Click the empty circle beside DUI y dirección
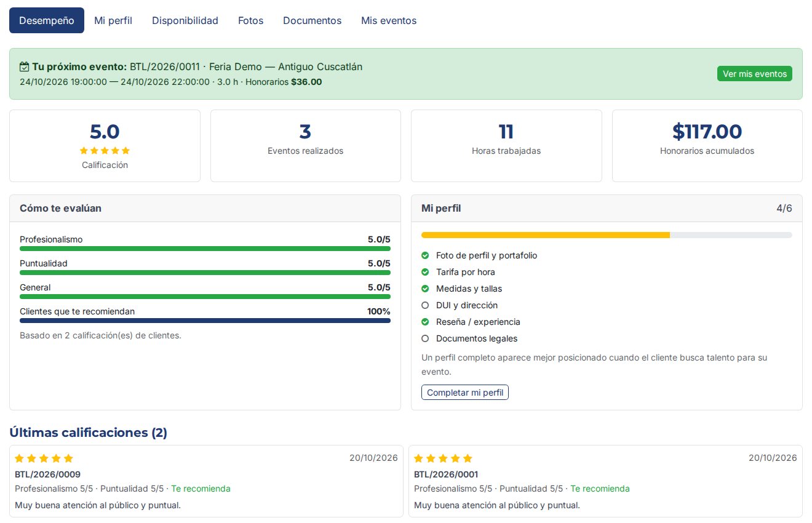The height and width of the screenshot is (523, 812). [425, 305]
